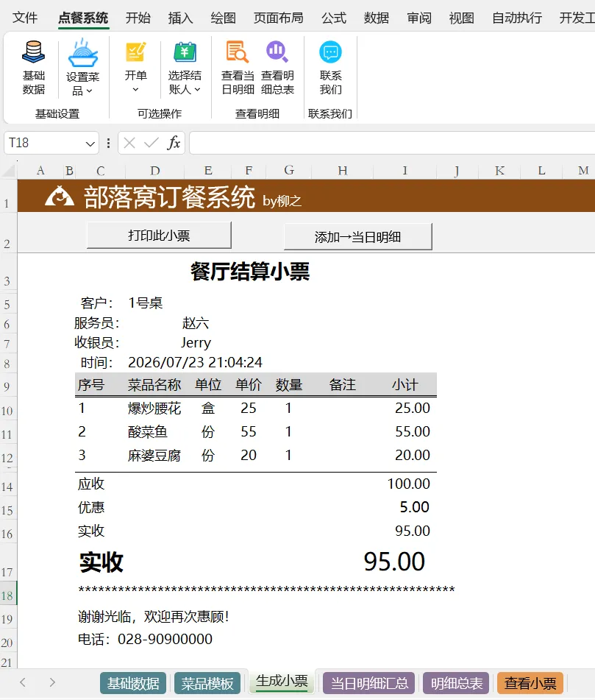Click the 添加→当日明细 button
The image size is (595, 700).
[x=357, y=236]
